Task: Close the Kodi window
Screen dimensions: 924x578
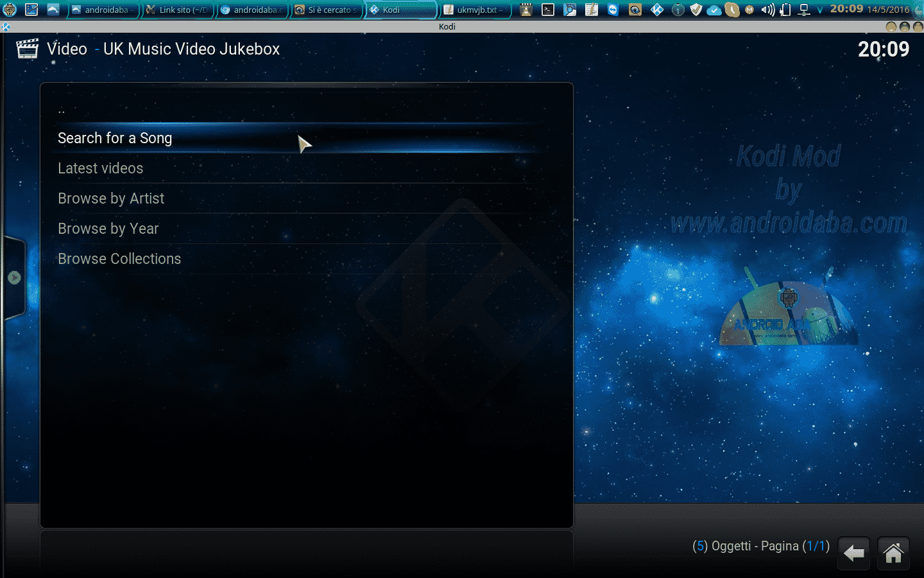Action: pyautogui.click(x=918, y=26)
